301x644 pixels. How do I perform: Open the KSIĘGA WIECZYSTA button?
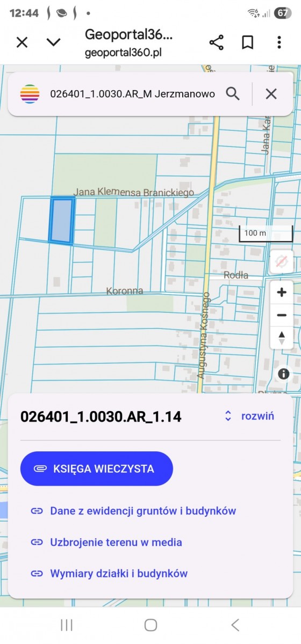[x=97, y=469]
